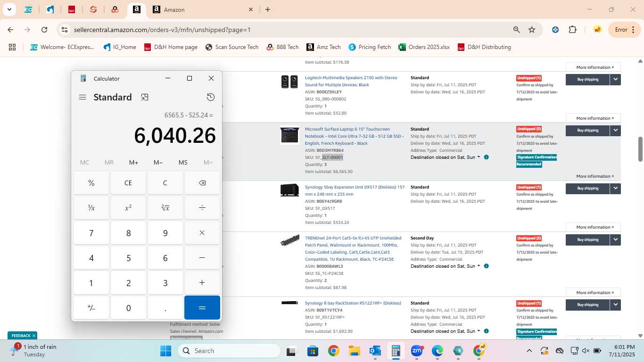Click the multiply key in Calculator
This screenshot has height=362, width=644.
pos(202,233)
